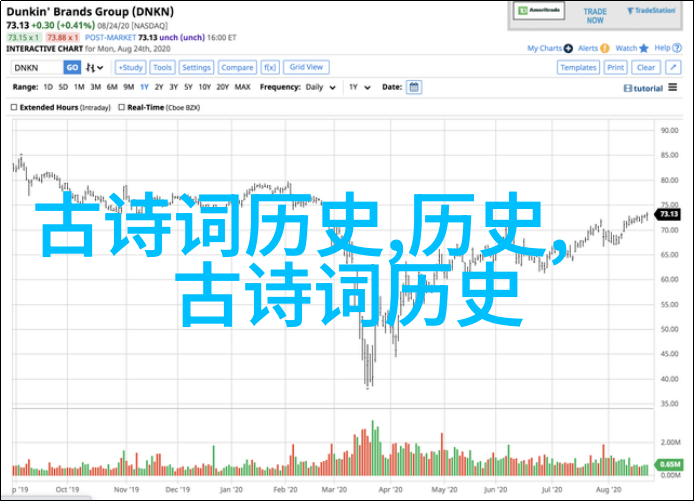
Task: Select the 9M range
Action: pyautogui.click(x=129, y=87)
